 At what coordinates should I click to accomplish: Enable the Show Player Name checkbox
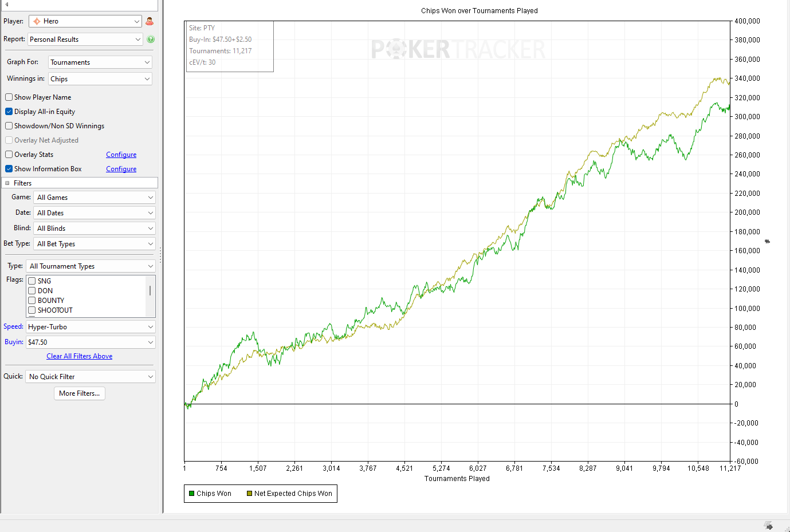click(x=9, y=97)
